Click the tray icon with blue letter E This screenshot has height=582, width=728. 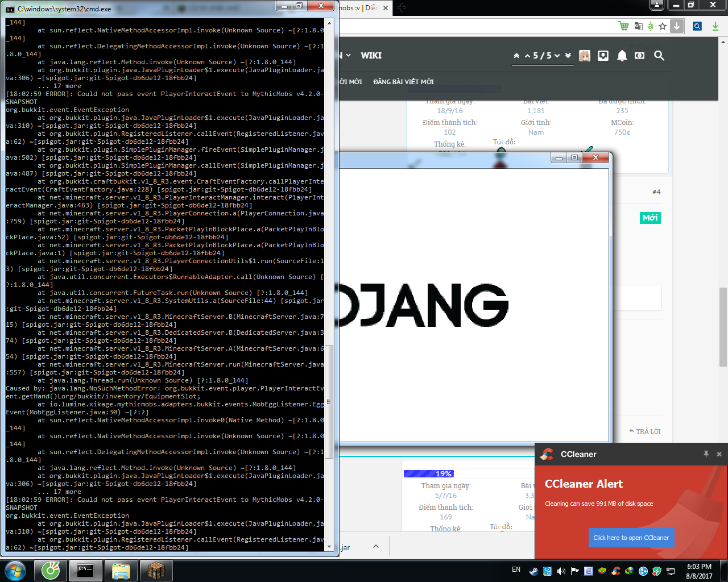tap(589, 571)
